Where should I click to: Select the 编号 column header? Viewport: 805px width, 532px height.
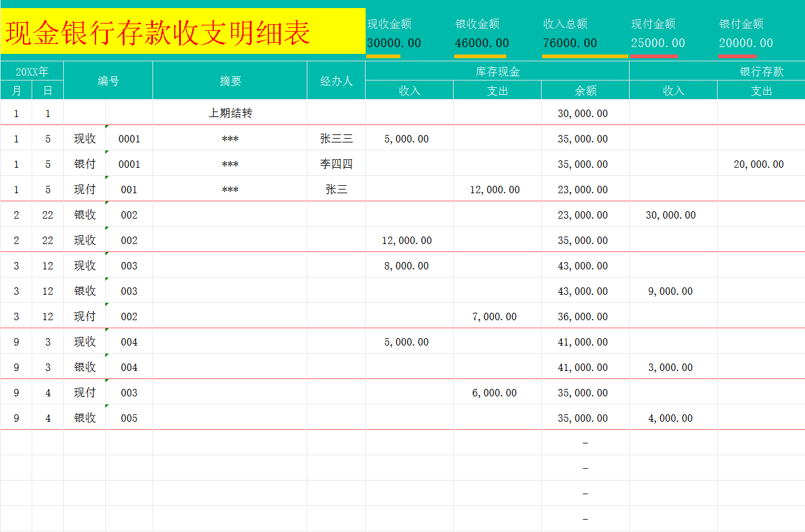(x=108, y=80)
